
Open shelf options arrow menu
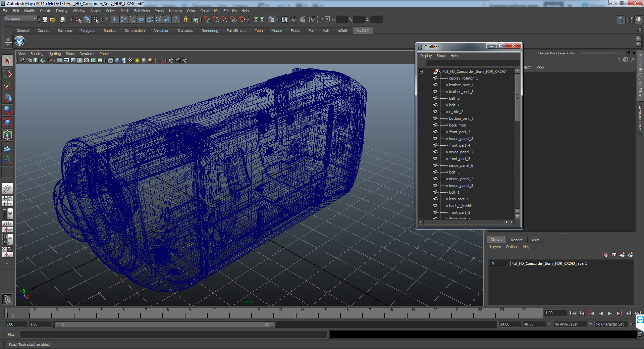point(8,45)
